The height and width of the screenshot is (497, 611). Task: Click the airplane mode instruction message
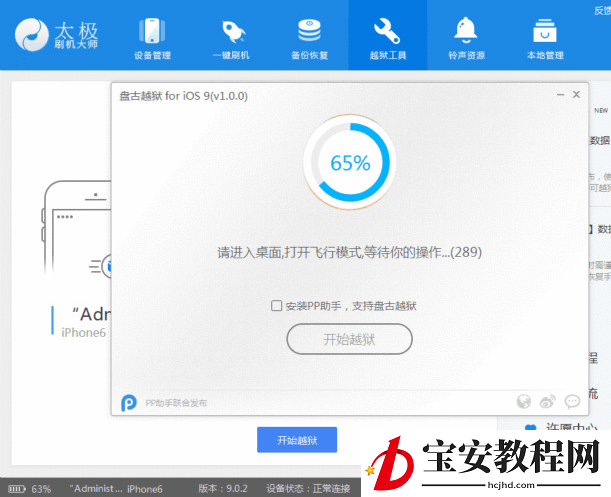(350, 253)
